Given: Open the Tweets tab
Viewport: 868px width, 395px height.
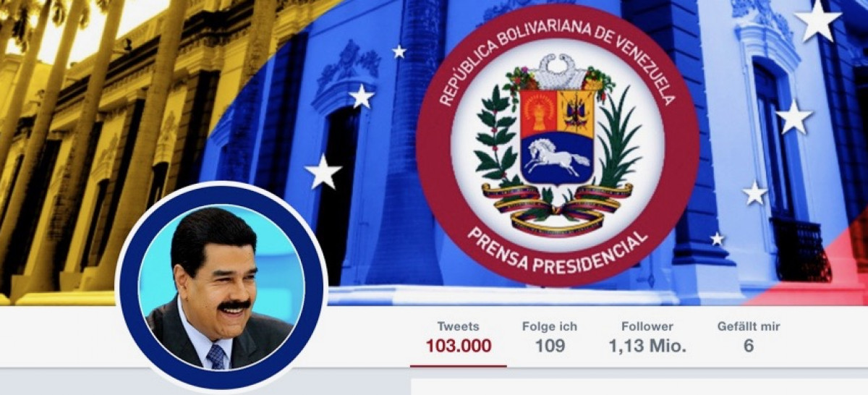Looking at the screenshot, I should coord(458,336).
